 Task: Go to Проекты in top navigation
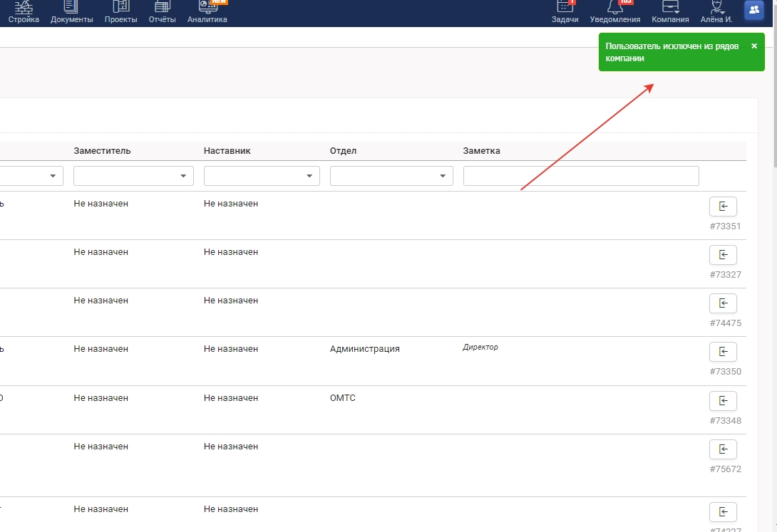click(x=120, y=11)
